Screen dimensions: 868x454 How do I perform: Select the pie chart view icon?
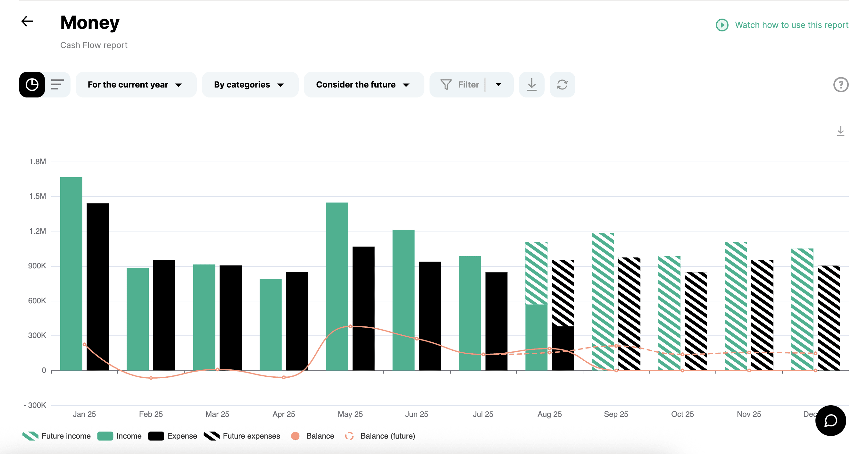32,84
